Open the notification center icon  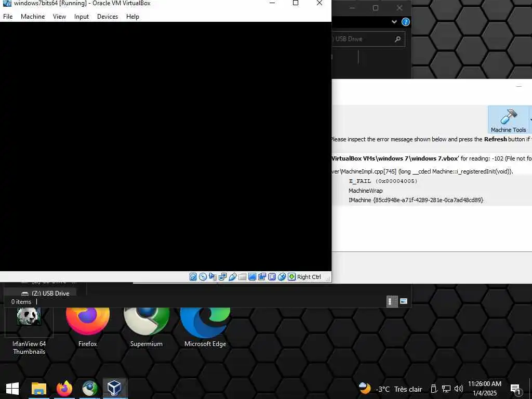pos(516,389)
